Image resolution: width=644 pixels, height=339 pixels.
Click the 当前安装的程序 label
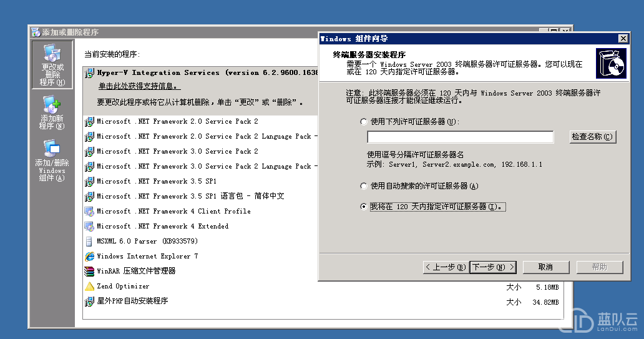[112, 54]
